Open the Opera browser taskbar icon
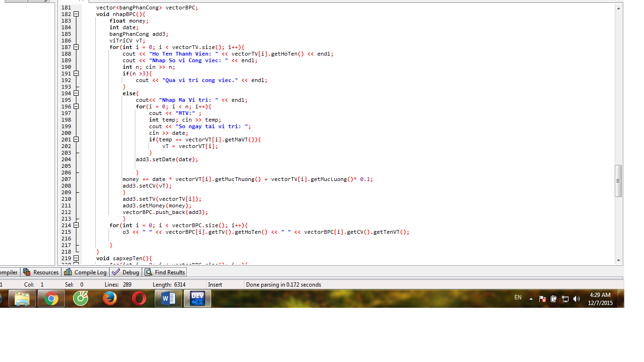 (x=139, y=298)
